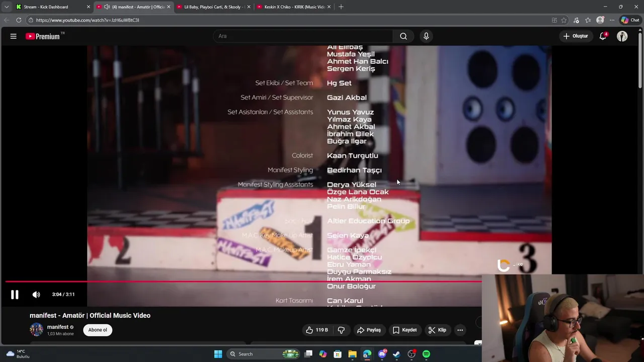
Task: Click the browser address bar URL
Action: click(x=88, y=20)
